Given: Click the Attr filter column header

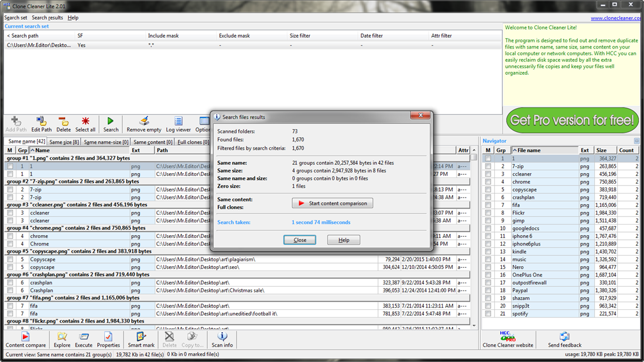Looking at the screenshot, I should [464, 36].
